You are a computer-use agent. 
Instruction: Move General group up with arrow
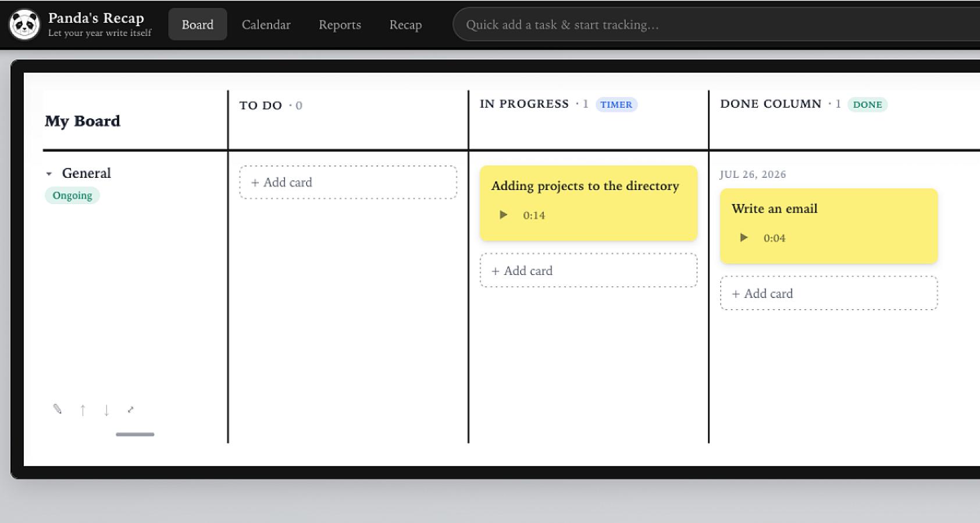click(x=83, y=410)
